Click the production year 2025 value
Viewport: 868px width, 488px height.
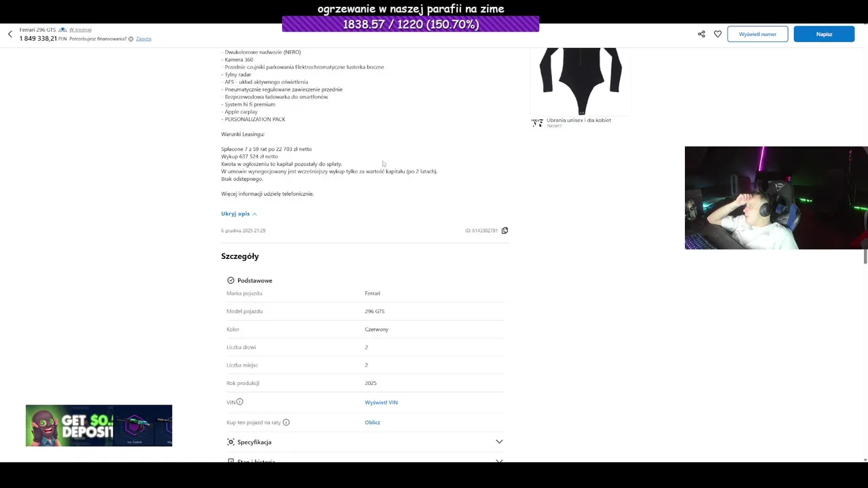370,383
